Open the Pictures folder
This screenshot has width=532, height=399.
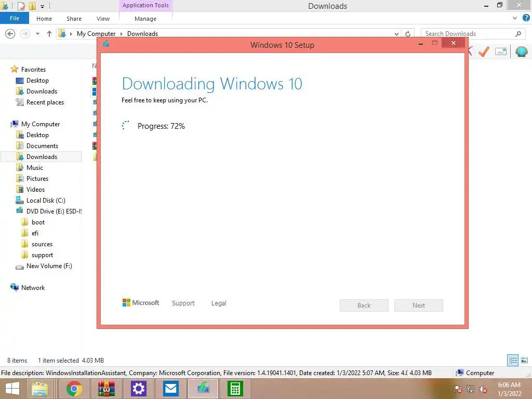click(37, 179)
